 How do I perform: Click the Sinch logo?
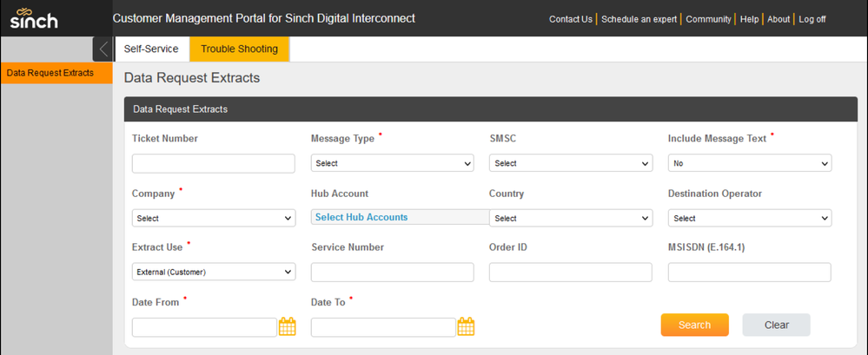pos(33,19)
